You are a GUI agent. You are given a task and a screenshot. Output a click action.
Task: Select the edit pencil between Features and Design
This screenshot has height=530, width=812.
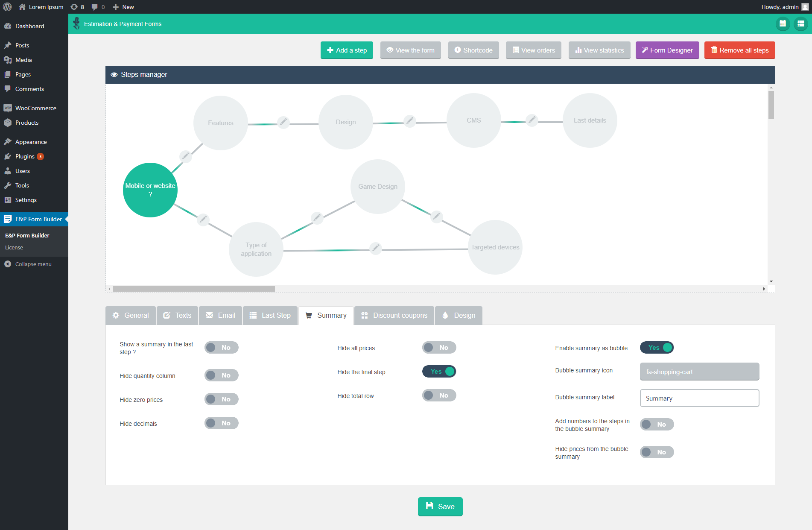283,123
